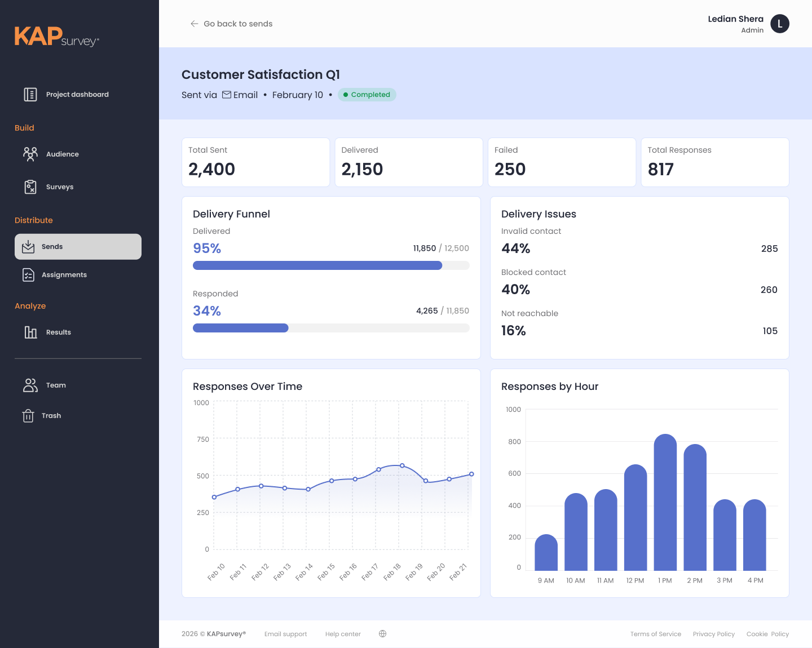Open Help center link
812x648 pixels.
[x=343, y=634]
